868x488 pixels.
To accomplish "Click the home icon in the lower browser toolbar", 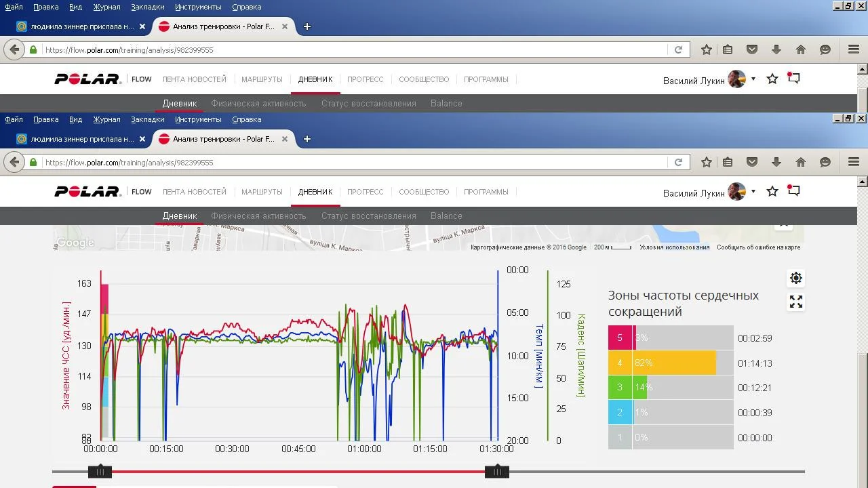I will [801, 162].
